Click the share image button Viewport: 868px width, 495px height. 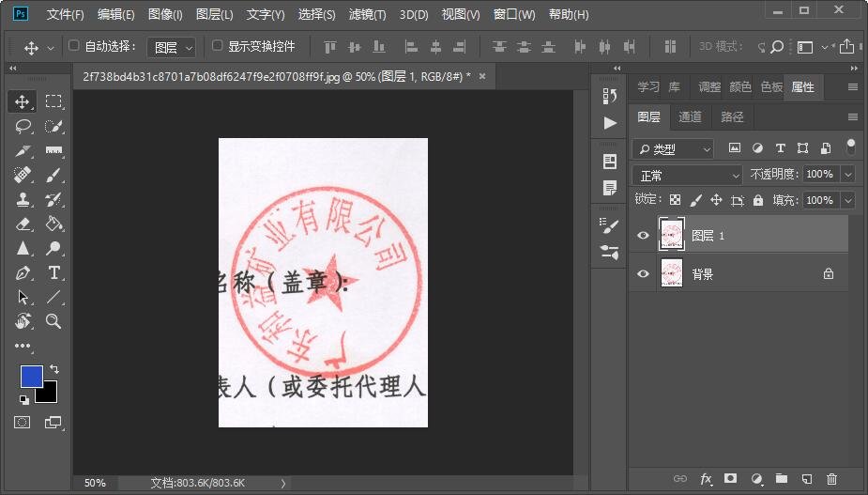[846, 47]
